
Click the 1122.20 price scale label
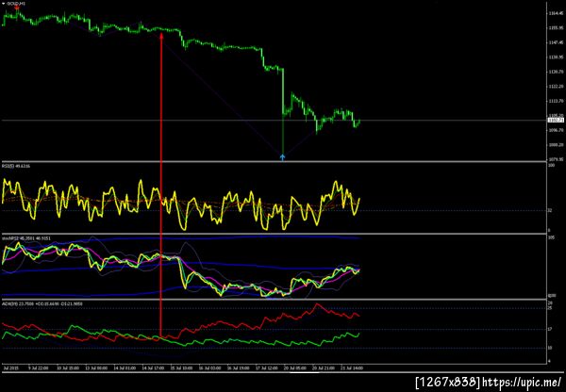(x=556, y=86)
